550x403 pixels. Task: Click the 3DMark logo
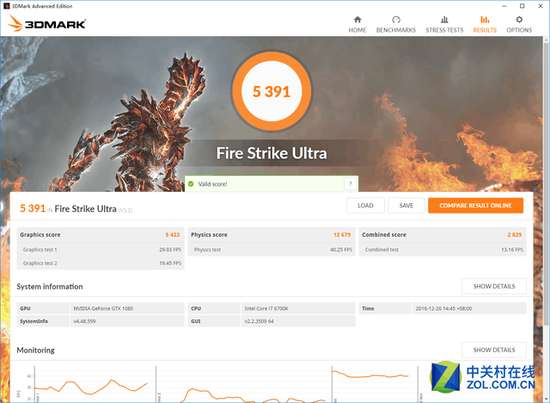click(x=47, y=24)
